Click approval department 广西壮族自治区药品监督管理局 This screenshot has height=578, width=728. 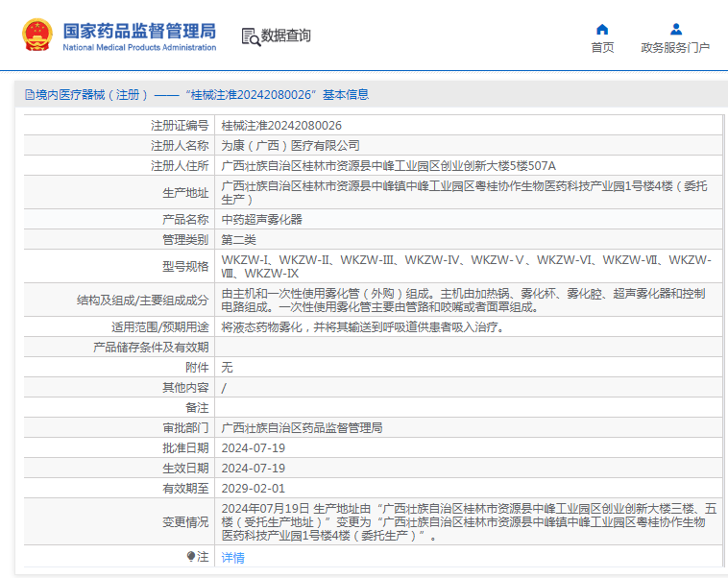pos(303,427)
